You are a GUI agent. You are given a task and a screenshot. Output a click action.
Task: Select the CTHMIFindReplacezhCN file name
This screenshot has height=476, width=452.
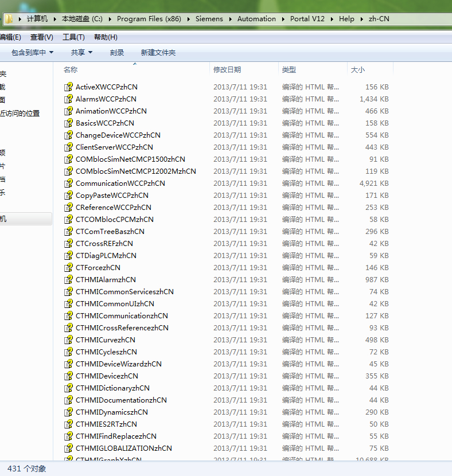(x=116, y=436)
